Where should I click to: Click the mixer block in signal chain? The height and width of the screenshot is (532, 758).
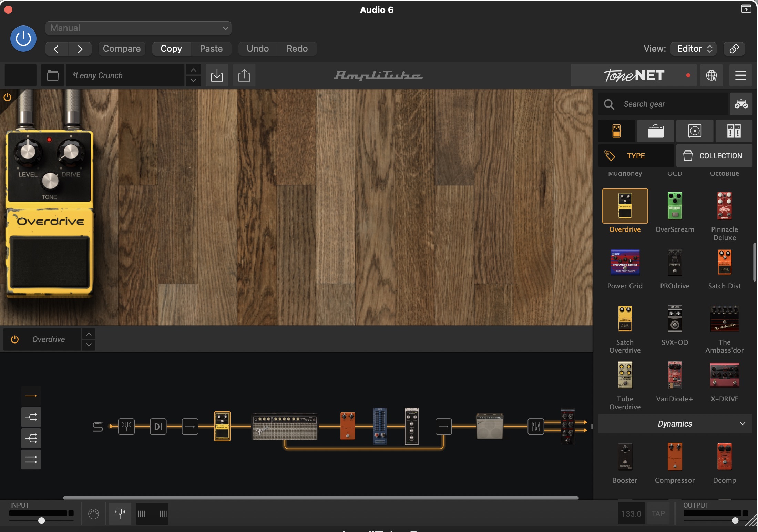pos(536,427)
